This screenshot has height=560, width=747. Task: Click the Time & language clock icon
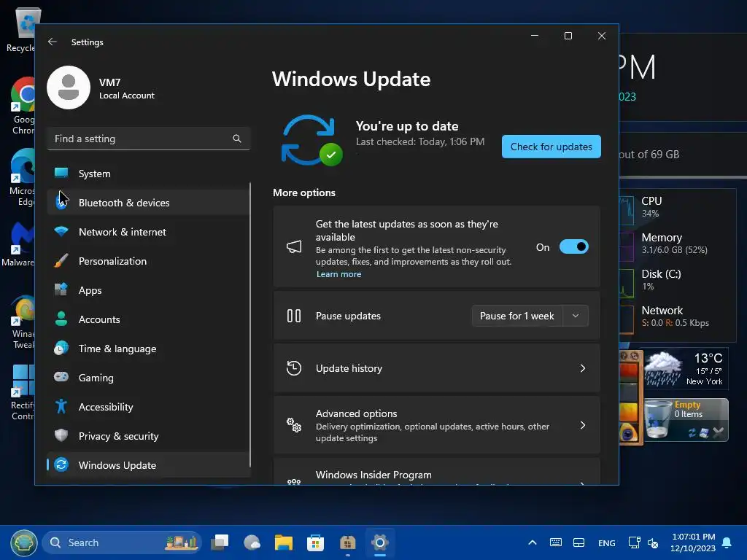click(61, 348)
